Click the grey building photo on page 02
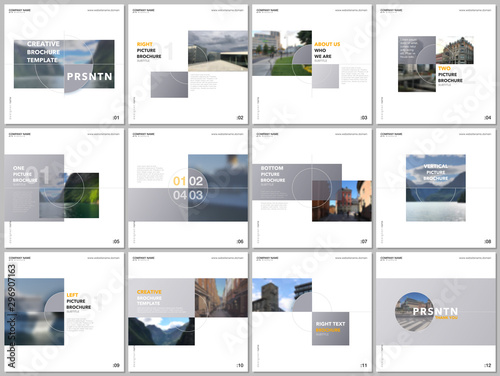Viewport: 500px width, 376px height. pyautogui.click(x=218, y=51)
